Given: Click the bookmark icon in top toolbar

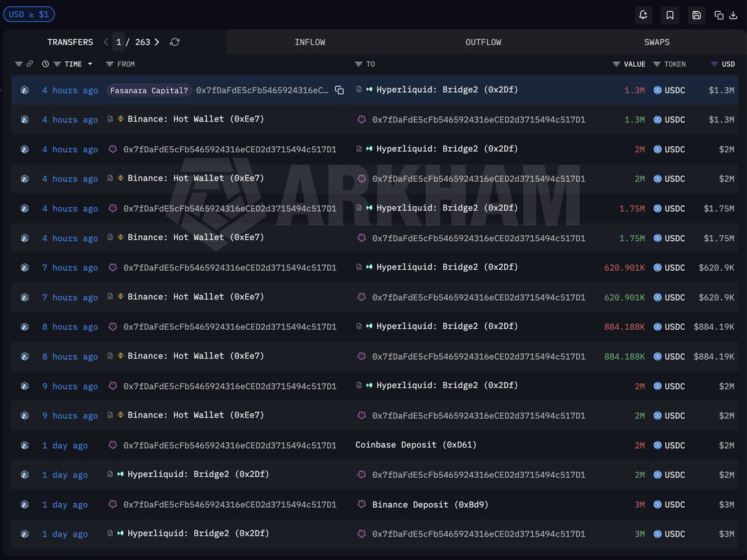Looking at the screenshot, I should pyautogui.click(x=670, y=15).
